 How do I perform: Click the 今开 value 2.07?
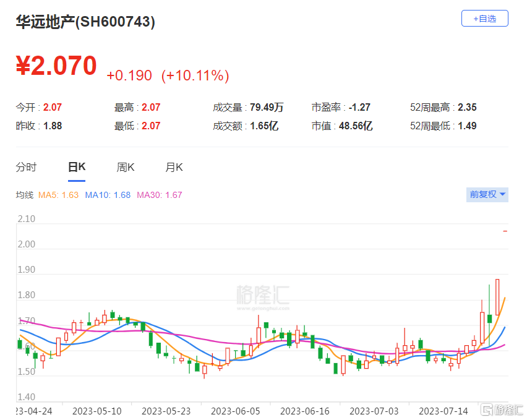pos(53,107)
